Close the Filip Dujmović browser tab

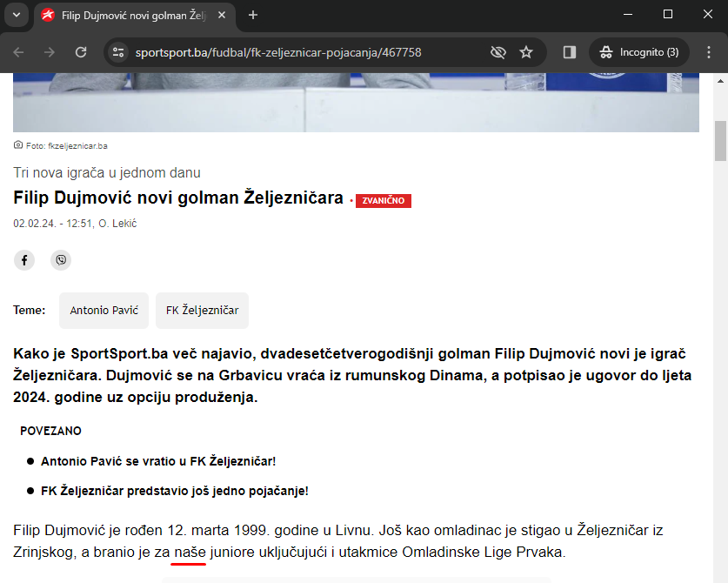(222, 16)
